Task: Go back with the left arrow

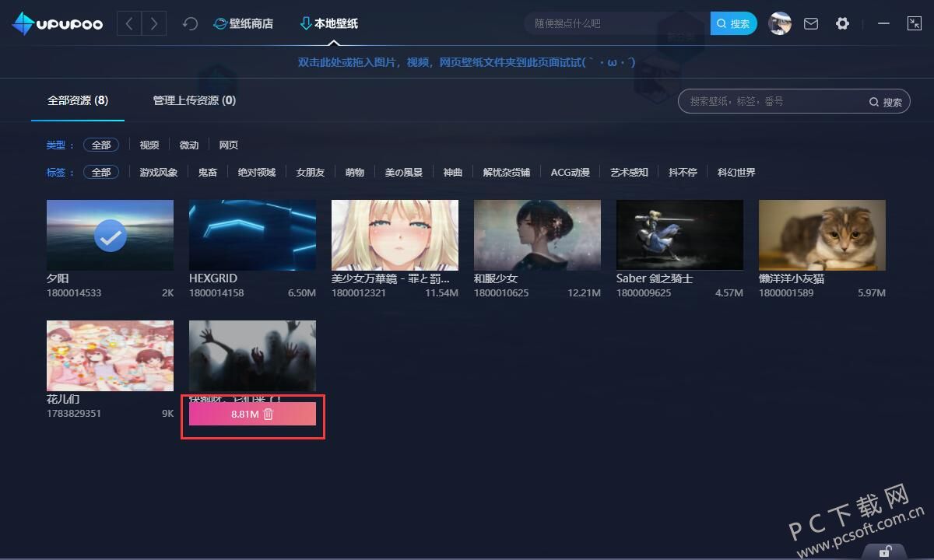Action: click(129, 24)
